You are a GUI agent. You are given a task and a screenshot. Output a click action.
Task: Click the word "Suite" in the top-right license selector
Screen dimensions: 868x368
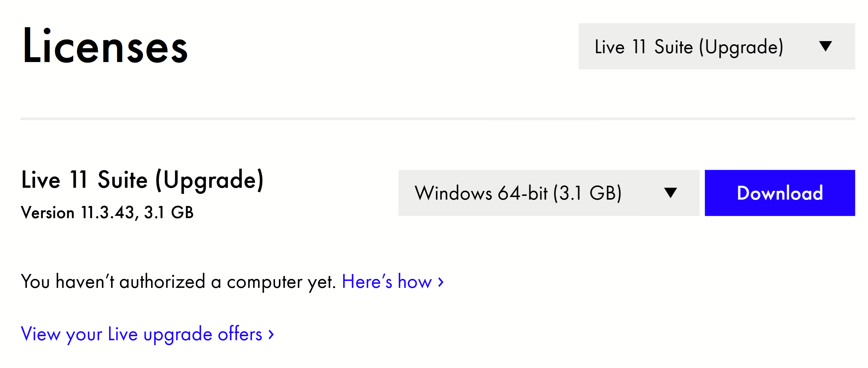coord(673,47)
